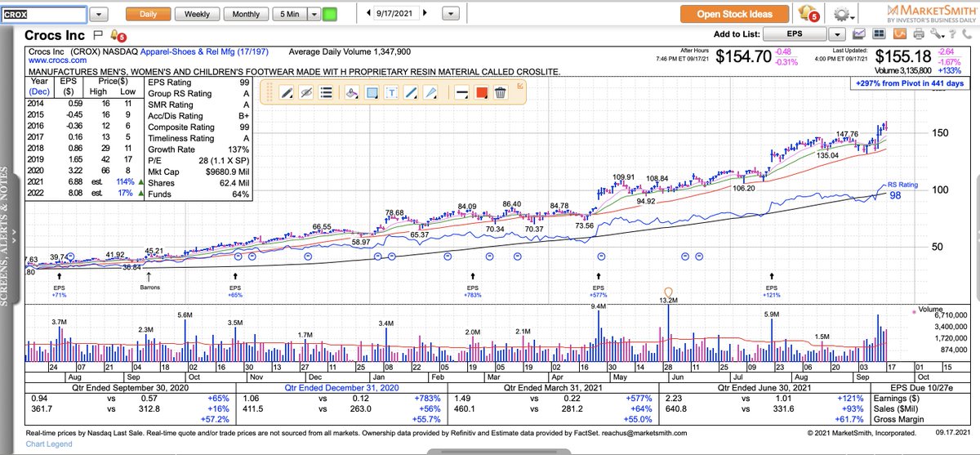Open the Chart Legend link

coord(48,444)
